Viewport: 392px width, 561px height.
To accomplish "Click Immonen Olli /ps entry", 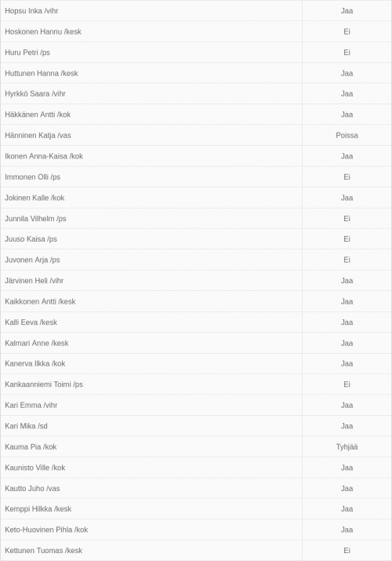I will coord(32,177).
